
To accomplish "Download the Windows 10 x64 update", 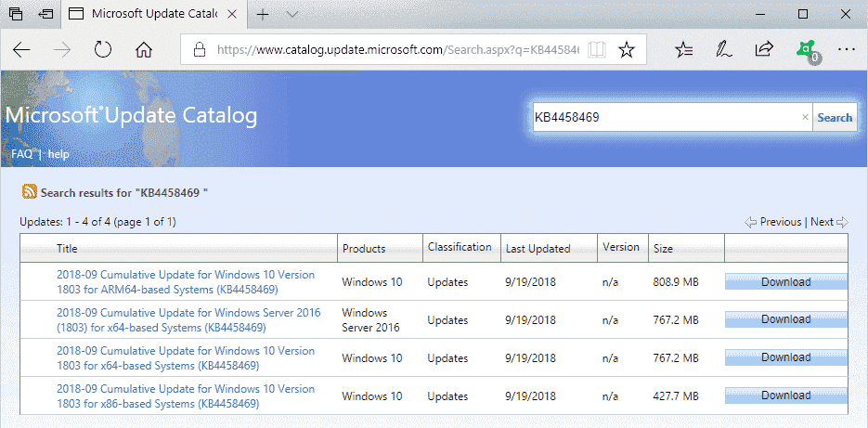I will tap(786, 357).
